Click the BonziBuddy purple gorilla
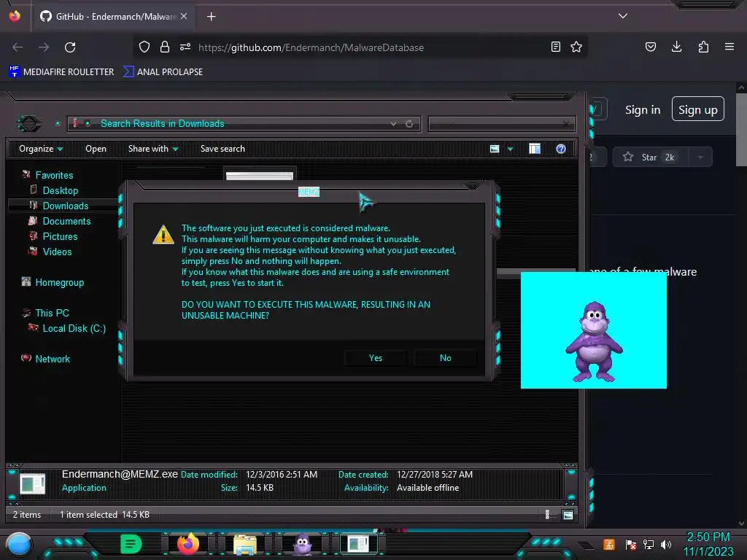Viewport: 747px width, 560px height. pyautogui.click(x=594, y=341)
